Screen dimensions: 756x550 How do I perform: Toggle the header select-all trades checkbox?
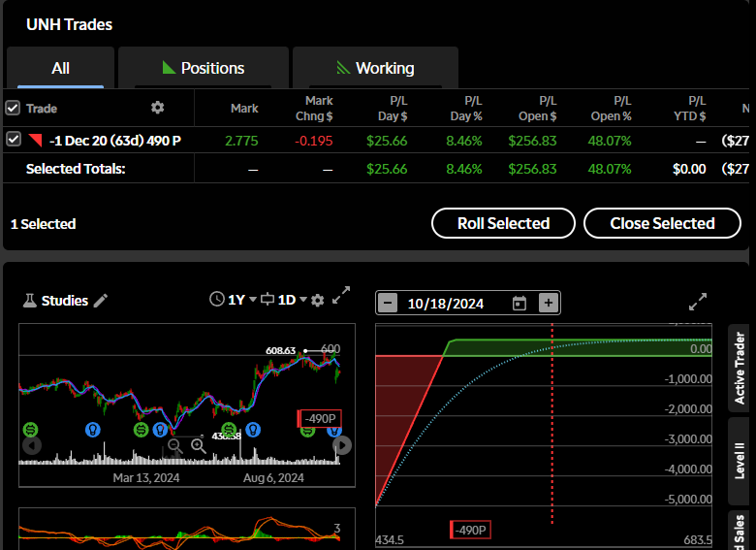(13, 108)
